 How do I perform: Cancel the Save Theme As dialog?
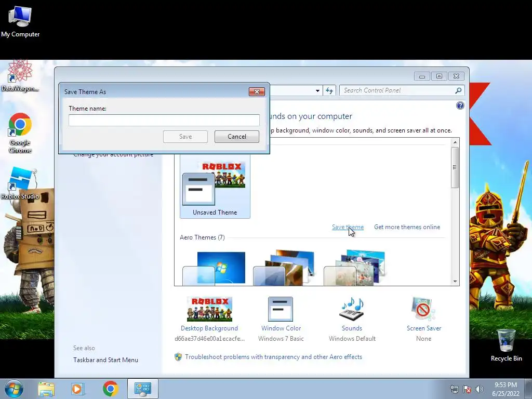click(237, 137)
